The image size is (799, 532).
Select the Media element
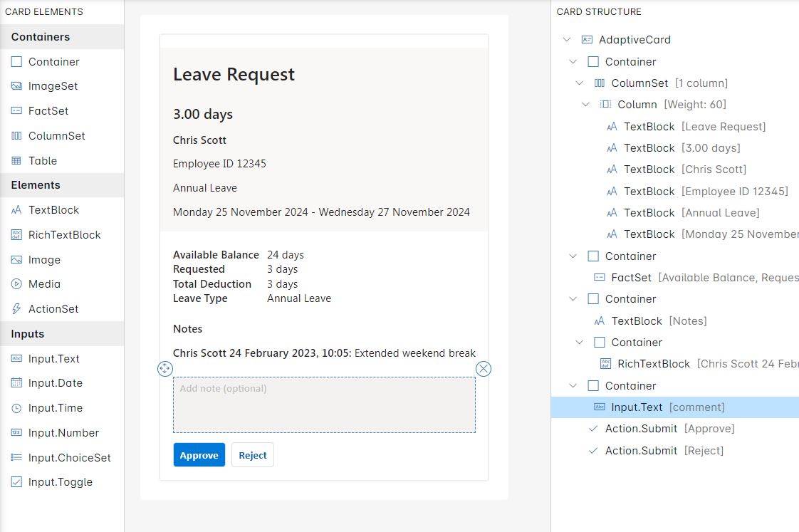tap(62, 284)
